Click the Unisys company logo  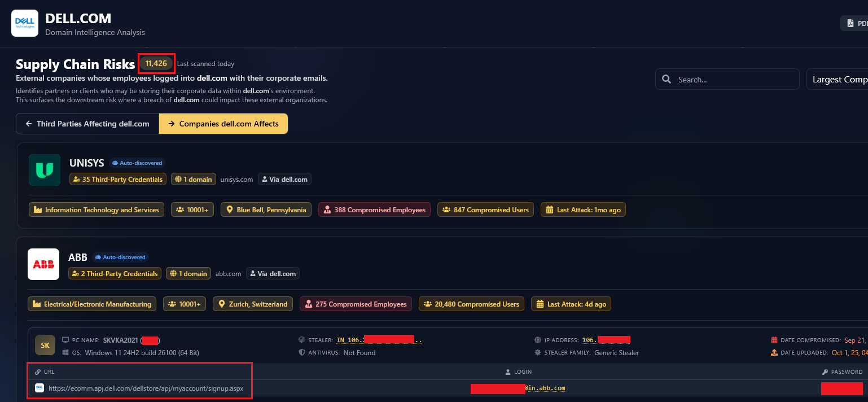point(45,170)
